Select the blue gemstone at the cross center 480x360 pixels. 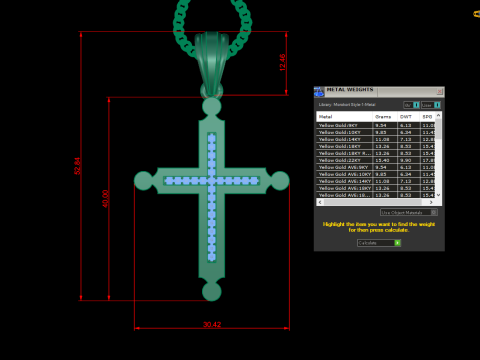[x=212, y=181]
